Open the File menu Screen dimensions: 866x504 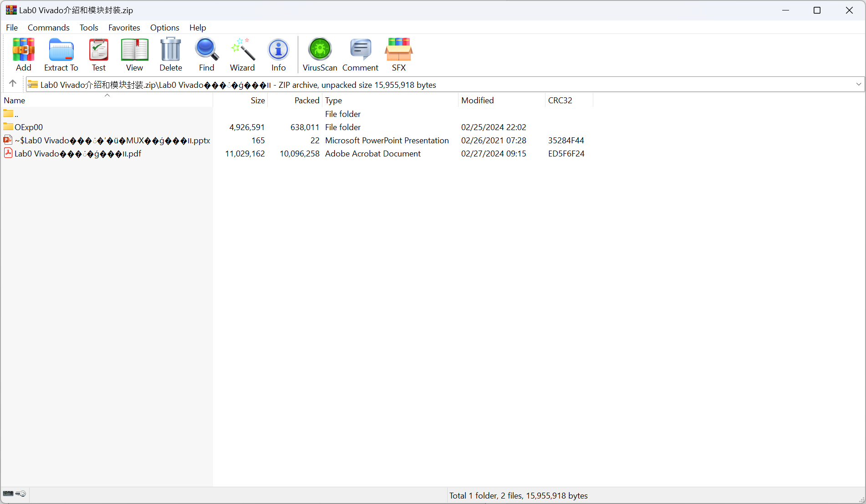tap(12, 28)
